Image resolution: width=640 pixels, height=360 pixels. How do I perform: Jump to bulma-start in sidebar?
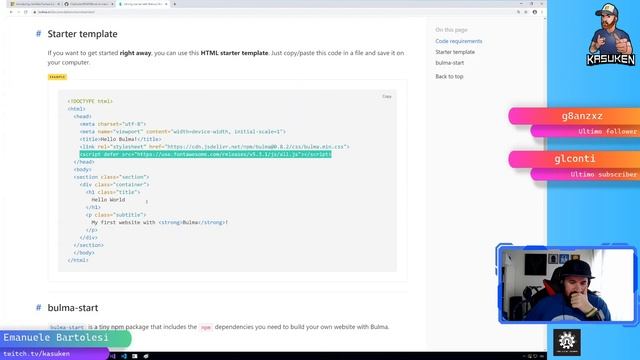click(x=449, y=63)
